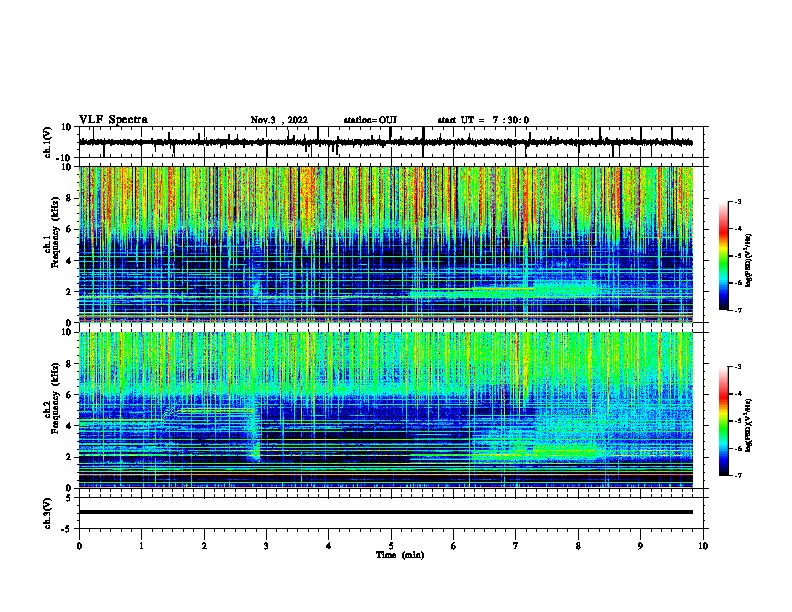The height and width of the screenshot is (612, 792).
Task: Click time tick label "9" on x-axis
Action: point(640,546)
